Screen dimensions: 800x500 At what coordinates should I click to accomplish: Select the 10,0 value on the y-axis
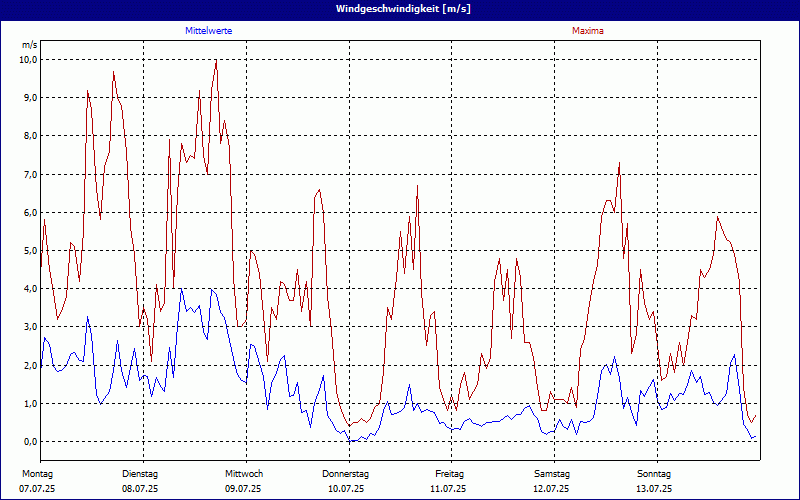pyautogui.click(x=28, y=59)
